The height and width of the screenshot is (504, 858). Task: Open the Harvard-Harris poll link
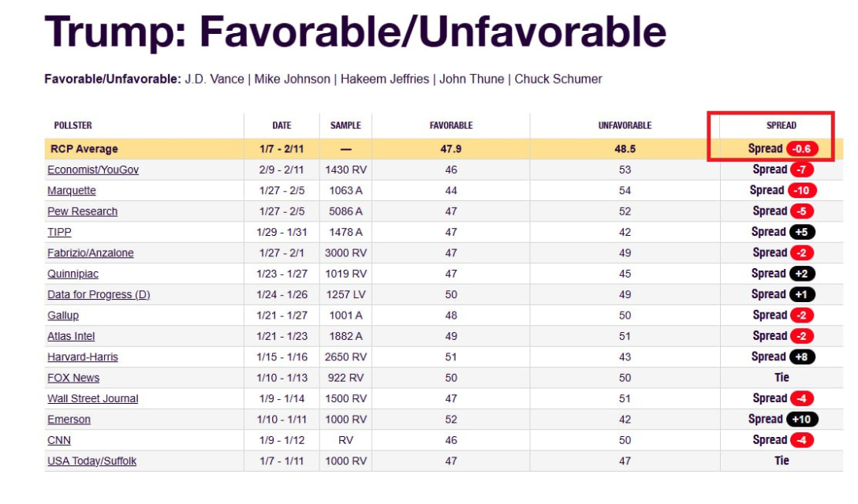[x=83, y=357]
